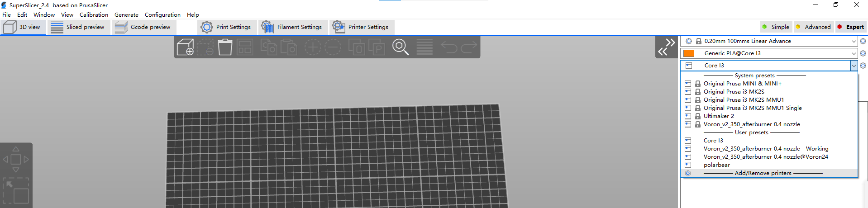Click the Search magnifier icon in toolbar
The height and width of the screenshot is (208, 868).
click(401, 47)
